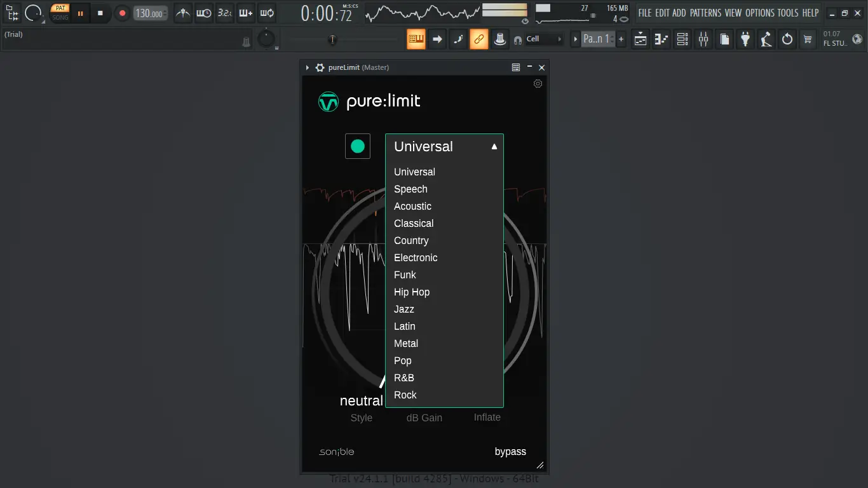Viewport: 868px width, 488px height.
Task: Choose Acoustic profile
Action: point(444,207)
